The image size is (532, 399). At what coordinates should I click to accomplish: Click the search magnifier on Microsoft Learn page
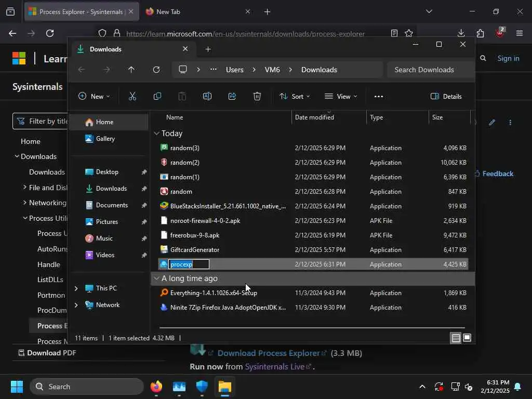[x=483, y=58]
